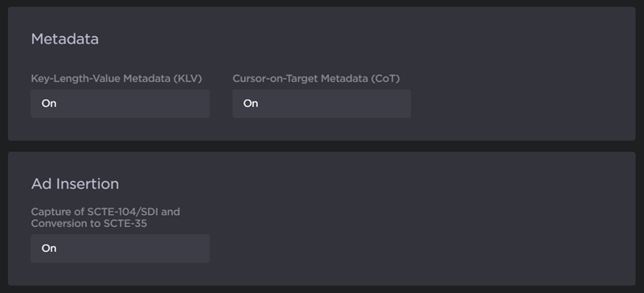This screenshot has height=293, width=644.
Task: Click the "Capture of SCTE-104/SDI and" label line
Action: 105,212
